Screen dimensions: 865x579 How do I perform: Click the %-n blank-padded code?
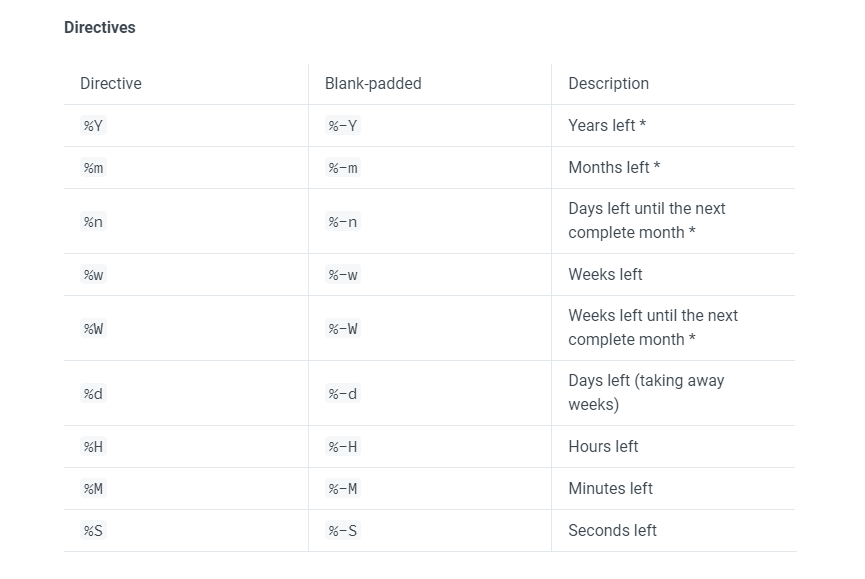343,222
